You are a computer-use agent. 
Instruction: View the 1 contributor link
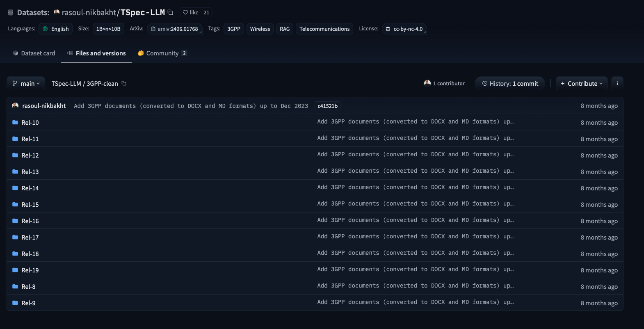444,83
